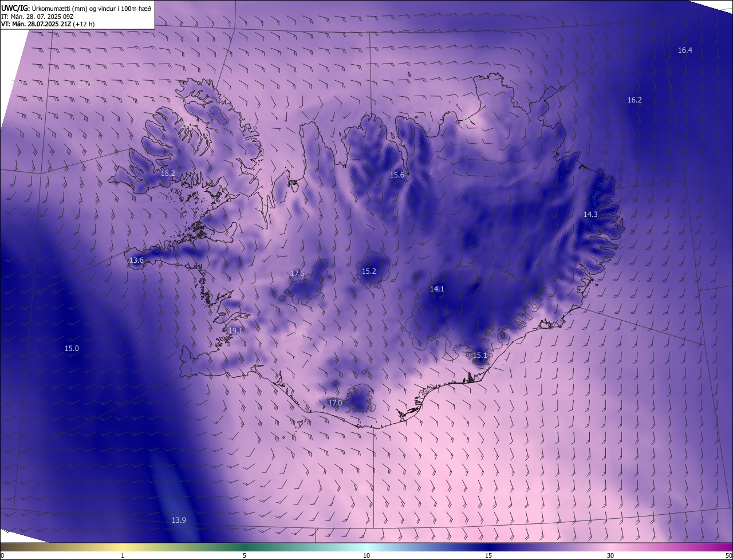Click the 'IT: Mán. 28. 07. 2025 09Z' line
Viewport: 733px width, 560px height.
(37, 16)
